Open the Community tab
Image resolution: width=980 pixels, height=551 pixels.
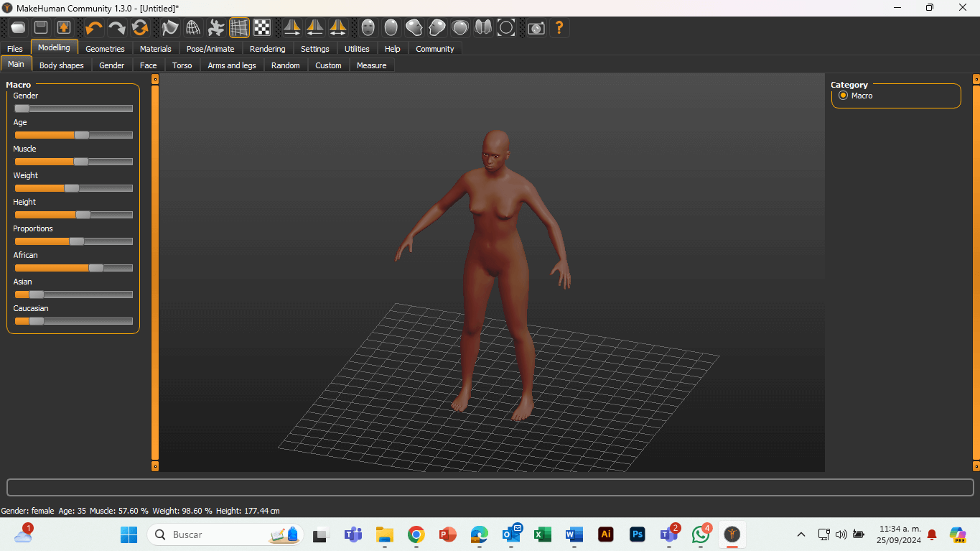[435, 49]
